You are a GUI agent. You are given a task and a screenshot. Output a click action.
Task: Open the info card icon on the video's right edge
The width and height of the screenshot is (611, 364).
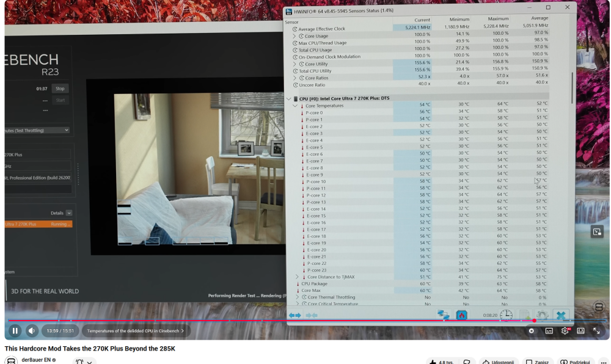(597, 232)
